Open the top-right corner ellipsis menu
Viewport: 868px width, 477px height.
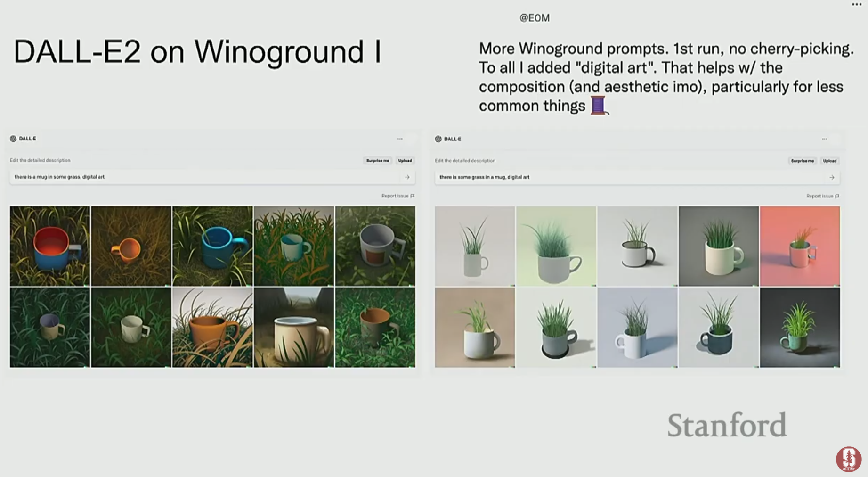(856, 4)
